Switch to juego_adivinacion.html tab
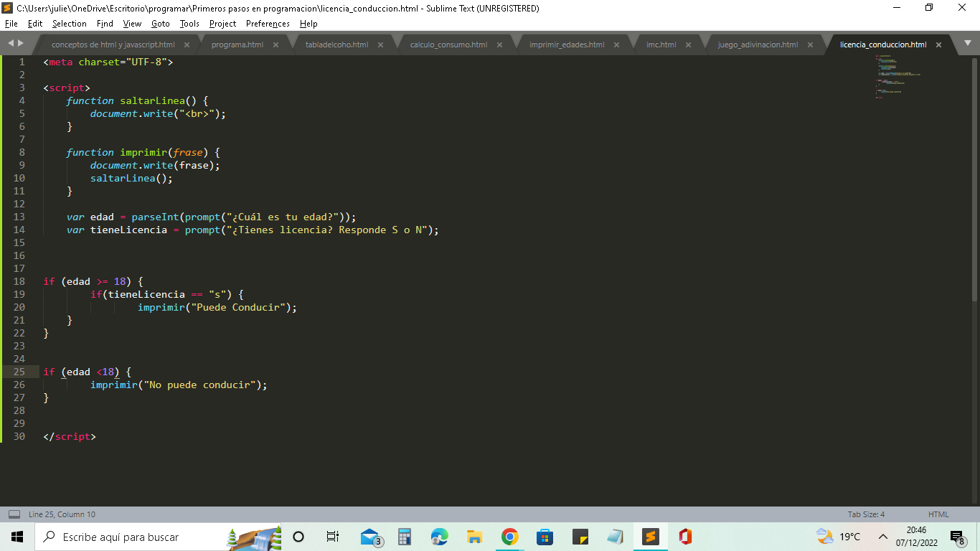980x551 pixels. coord(758,44)
